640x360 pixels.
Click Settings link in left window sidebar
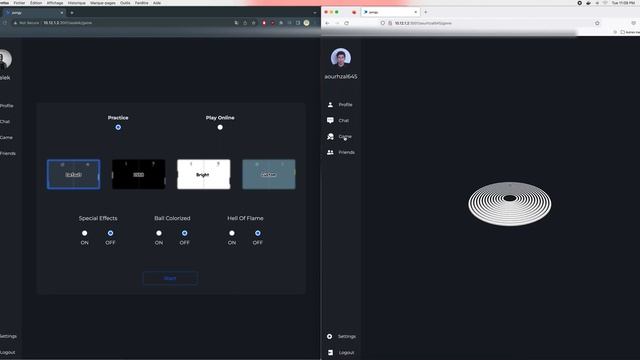pyautogui.click(x=8, y=336)
